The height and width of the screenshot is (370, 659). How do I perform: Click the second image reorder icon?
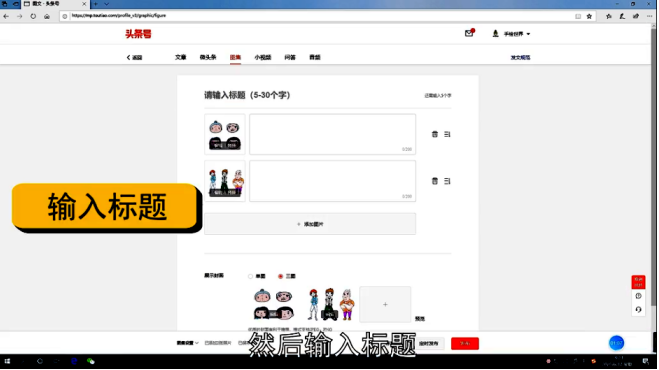tap(447, 181)
